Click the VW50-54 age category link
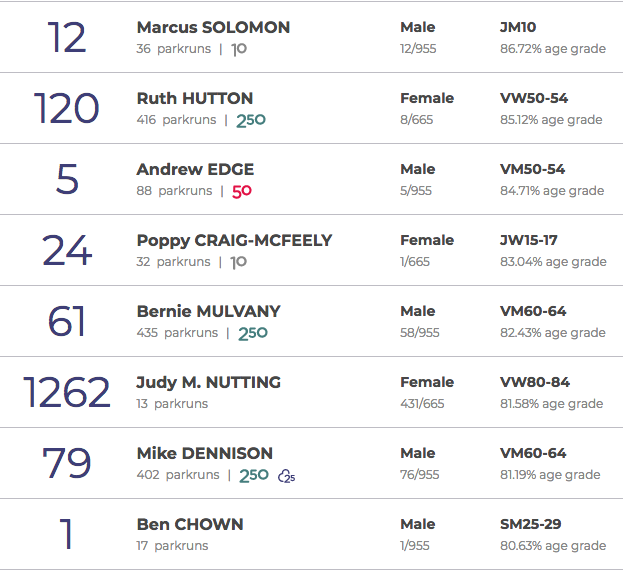 click(x=532, y=98)
